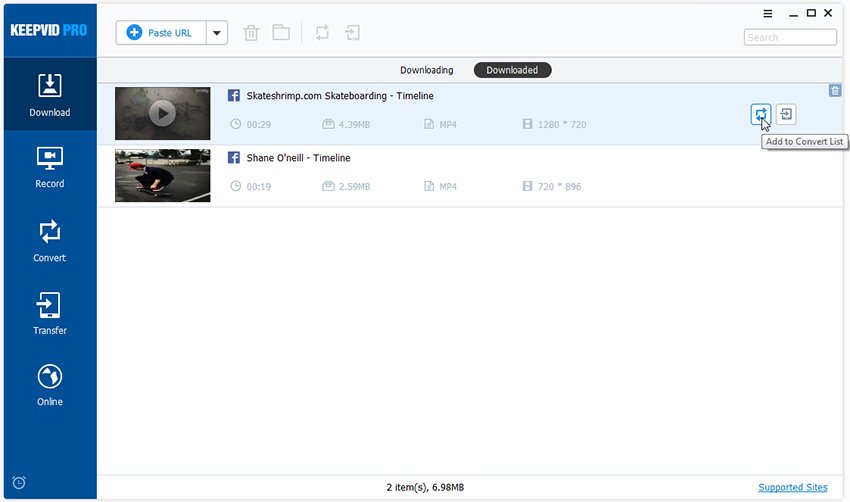Open the Supported Sites link

click(792, 487)
